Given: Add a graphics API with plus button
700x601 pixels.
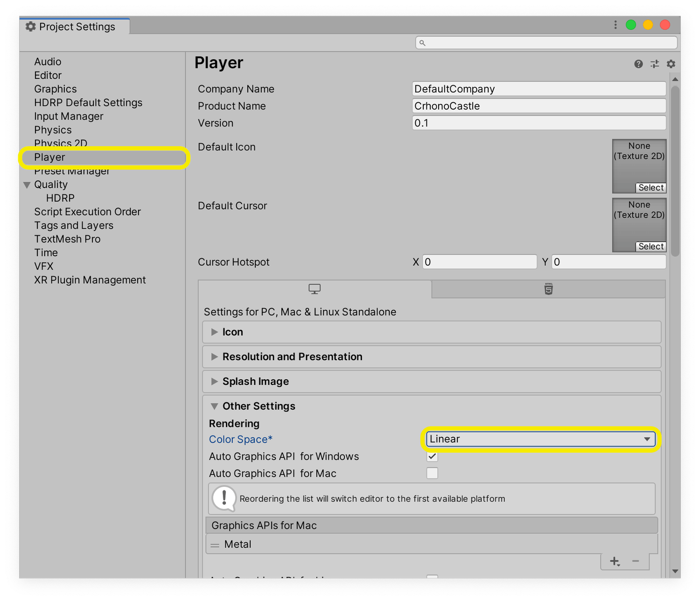Looking at the screenshot, I should pos(615,561).
